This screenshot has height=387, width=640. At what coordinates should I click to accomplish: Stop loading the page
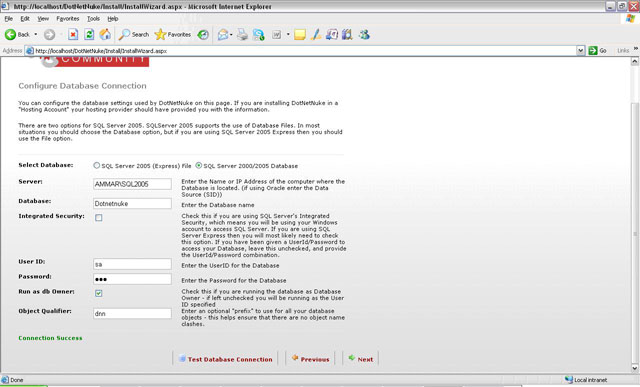(x=73, y=35)
